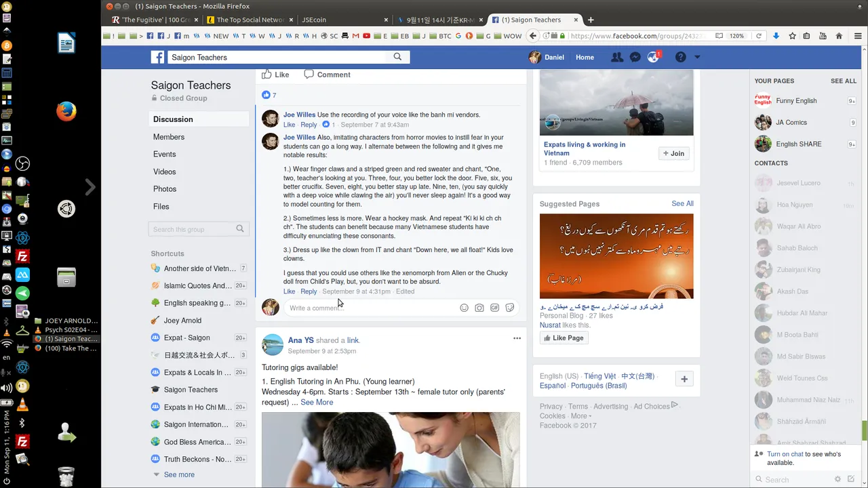Expand the More footer dropdown
The image size is (868, 488).
click(x=580, y=416)
